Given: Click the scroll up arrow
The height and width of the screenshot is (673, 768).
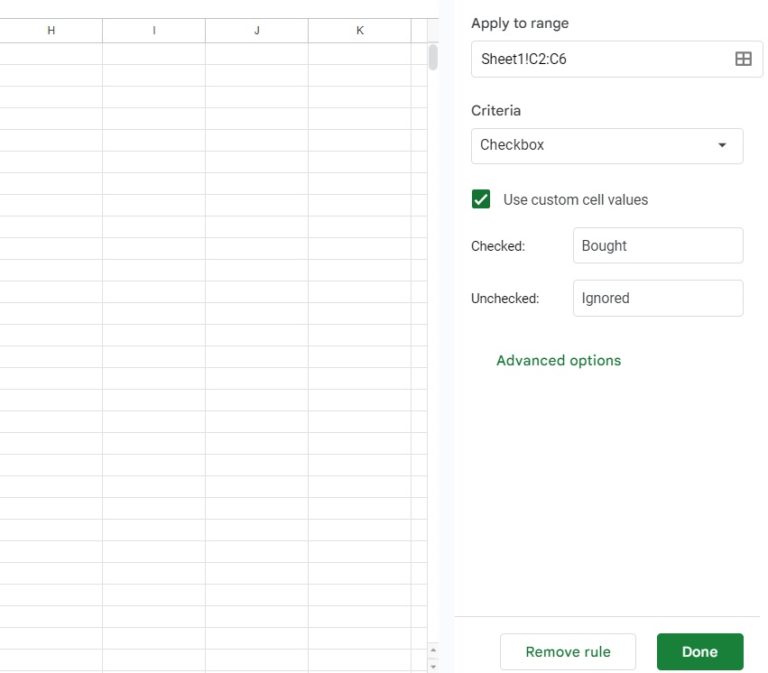Looking at the screenshot, I should 433,650.
